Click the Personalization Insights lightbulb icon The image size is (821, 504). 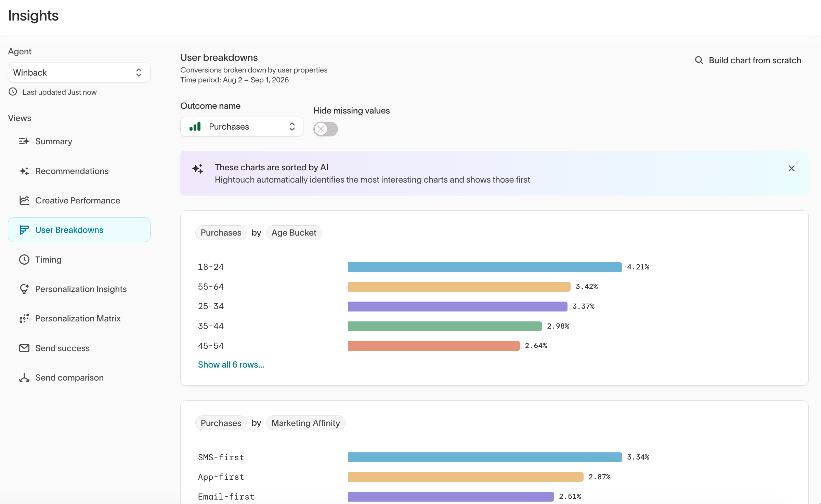coord(24,289)
